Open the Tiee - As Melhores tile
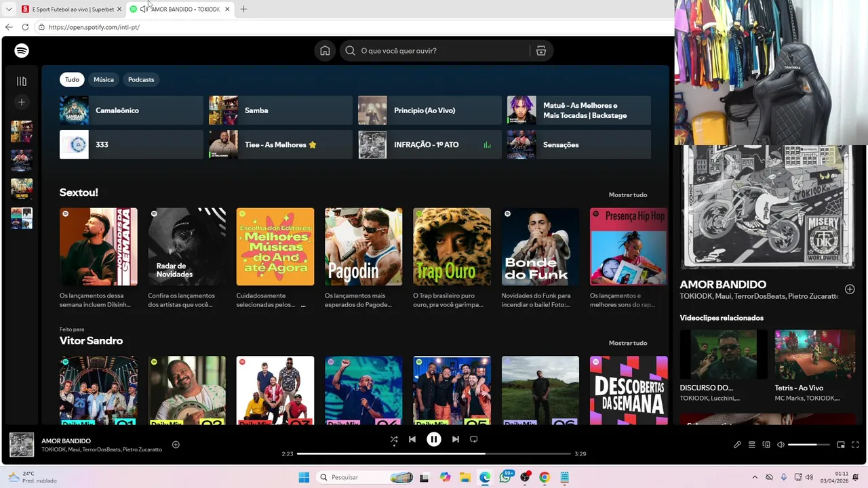 click(x=281, y=144)
